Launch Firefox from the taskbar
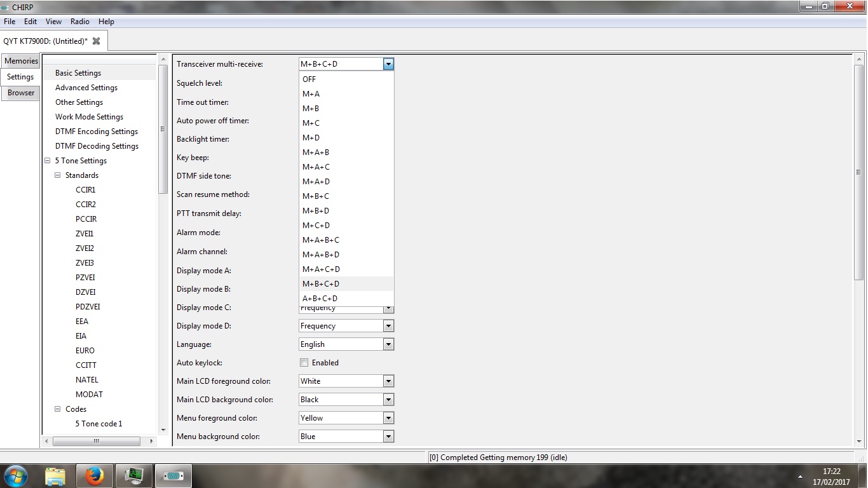868x488 pixels. coord(95,475)
